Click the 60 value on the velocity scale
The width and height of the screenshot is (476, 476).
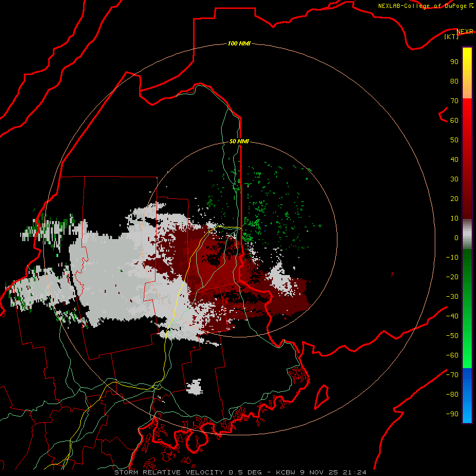pos(454,121)
